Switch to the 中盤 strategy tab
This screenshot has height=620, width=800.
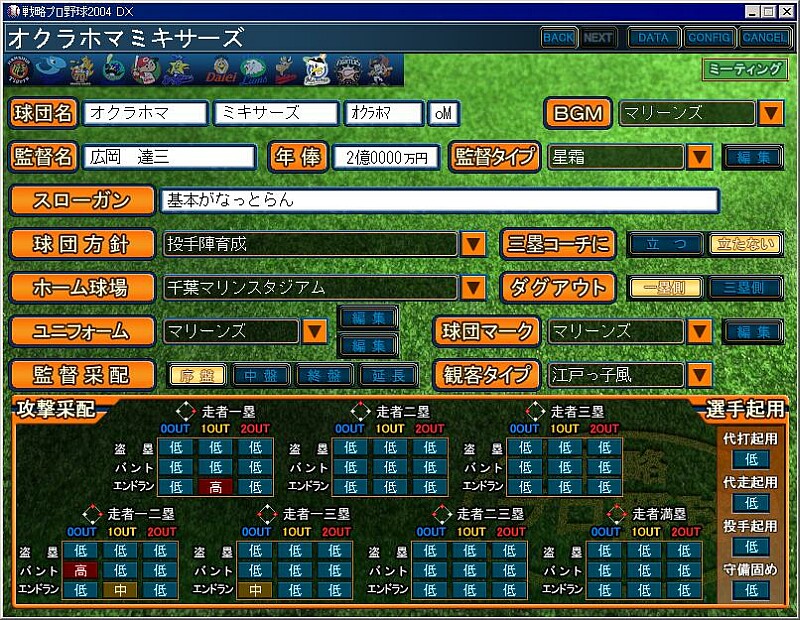tap(261, 376)
